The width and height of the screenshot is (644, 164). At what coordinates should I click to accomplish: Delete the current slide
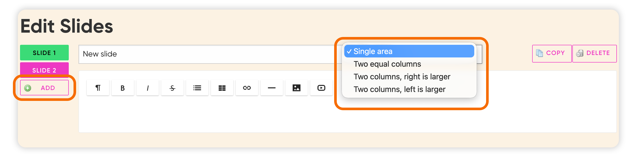595,53
